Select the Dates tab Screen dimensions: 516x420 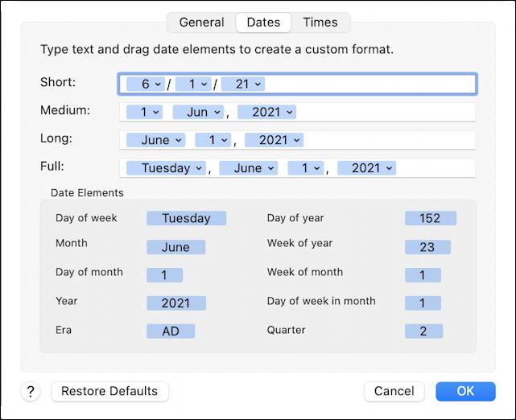coord(263,23)
